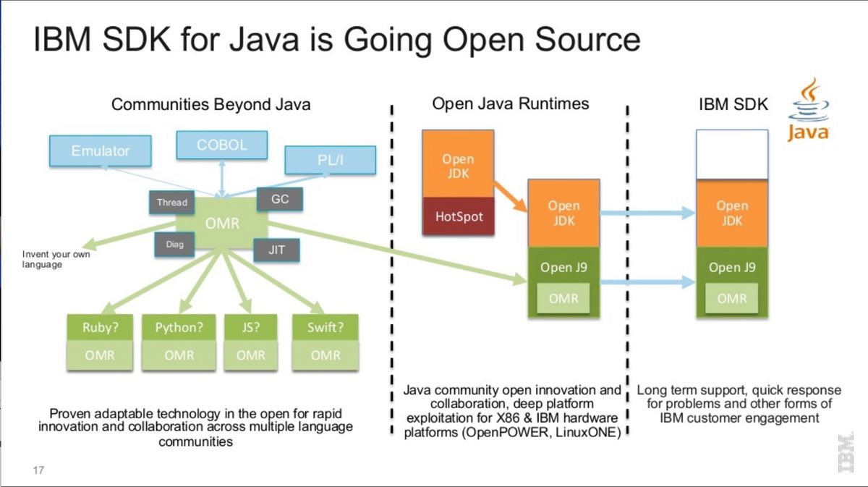Select the GC component box
This screenshot has height=487, width=868.
[279, 199]
